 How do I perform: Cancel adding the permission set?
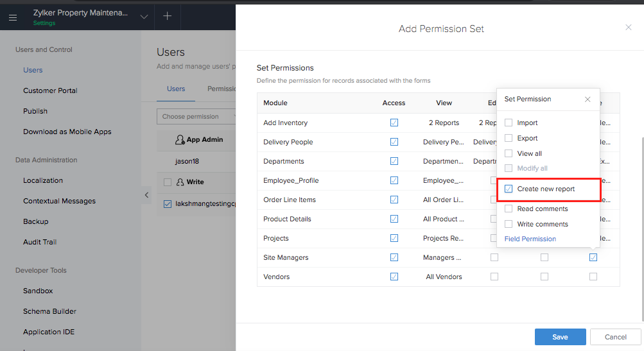(x=615, y=337)
